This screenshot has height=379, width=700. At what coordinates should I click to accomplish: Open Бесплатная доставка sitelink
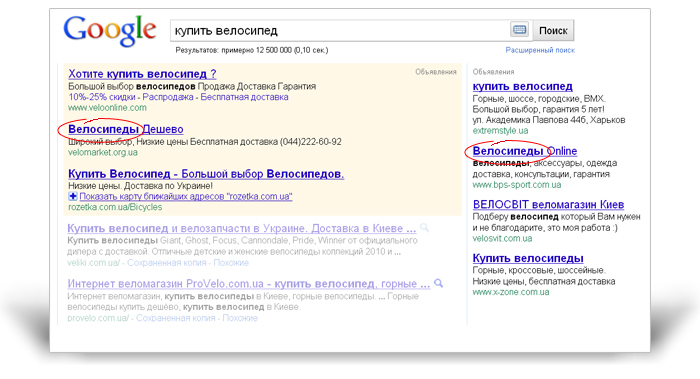(244, 97)
